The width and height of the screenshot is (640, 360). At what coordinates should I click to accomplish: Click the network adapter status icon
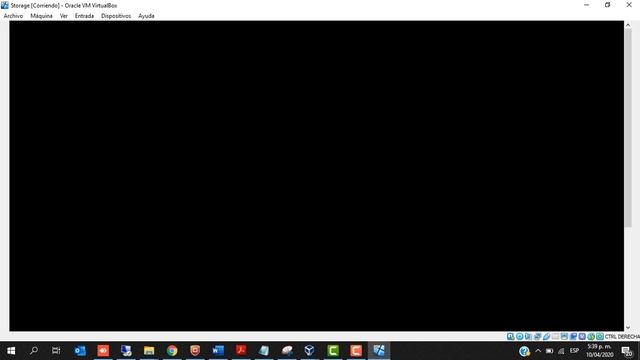[x=537, y=336]
